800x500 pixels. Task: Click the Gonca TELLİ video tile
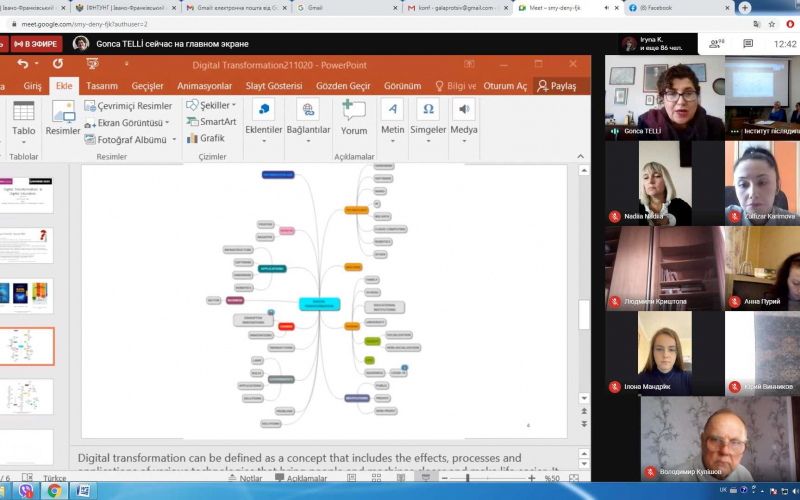click(665, 98)
